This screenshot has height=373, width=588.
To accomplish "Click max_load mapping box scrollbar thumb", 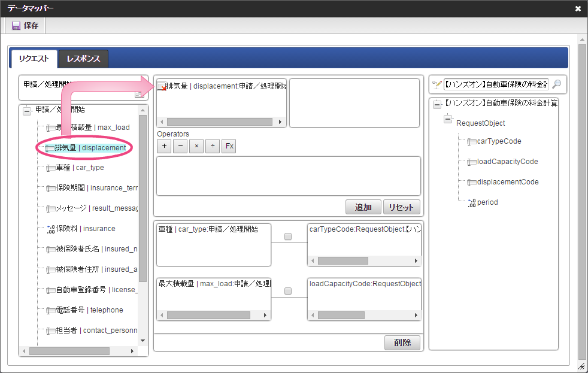I will pyautogui.click(x=208, y=316).
